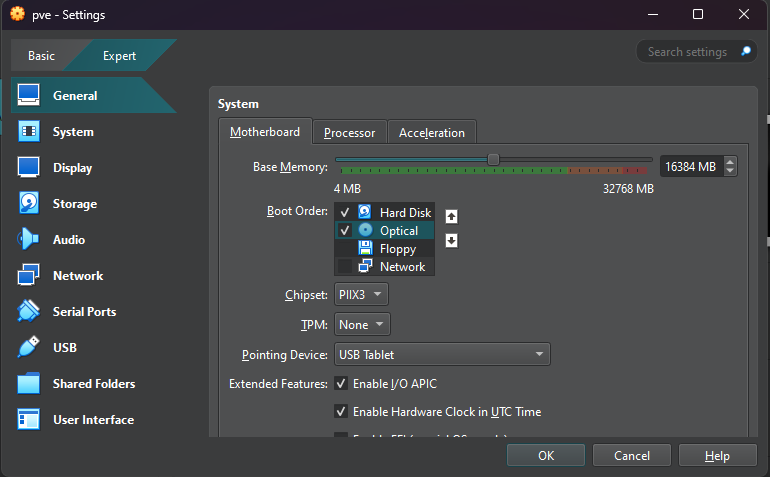Open the Display settings section icon
This screenshot has width=770, height=477.
pos(29,168)
